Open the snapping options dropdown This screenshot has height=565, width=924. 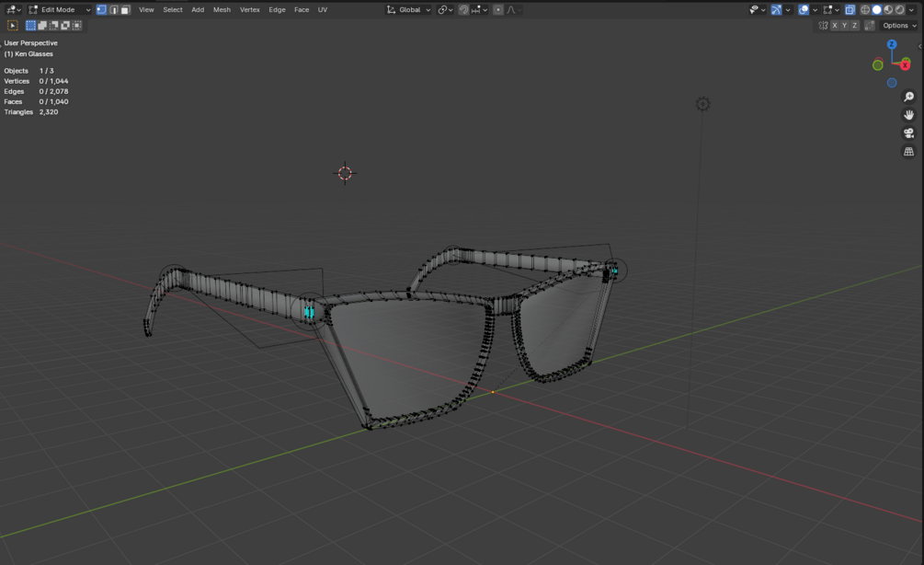coord(479,9)
